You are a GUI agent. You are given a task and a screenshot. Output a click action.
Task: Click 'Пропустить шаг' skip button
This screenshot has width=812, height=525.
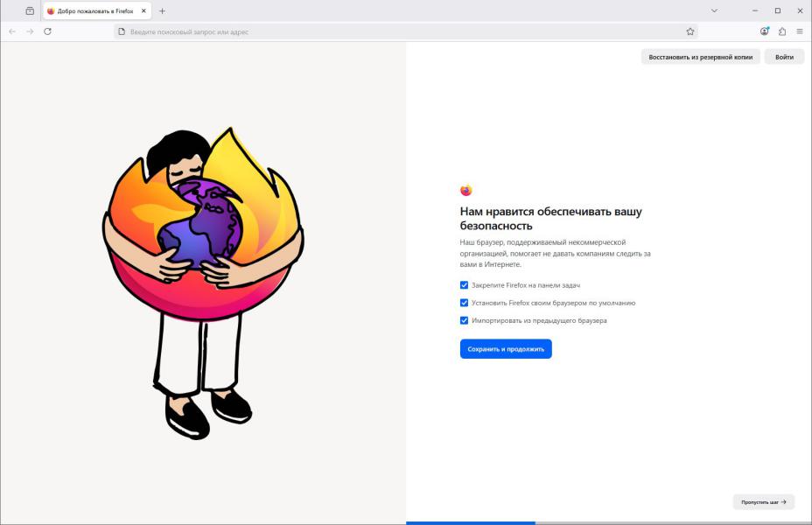tap(763, 502)
